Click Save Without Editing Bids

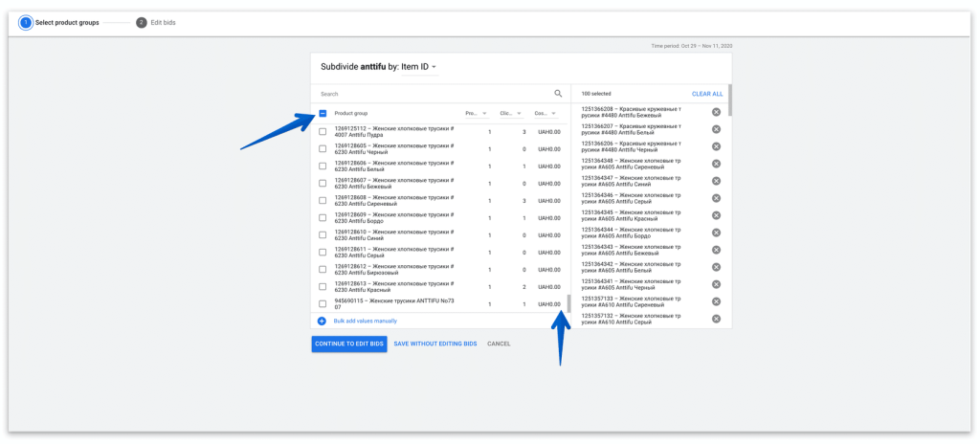(434, 344)
